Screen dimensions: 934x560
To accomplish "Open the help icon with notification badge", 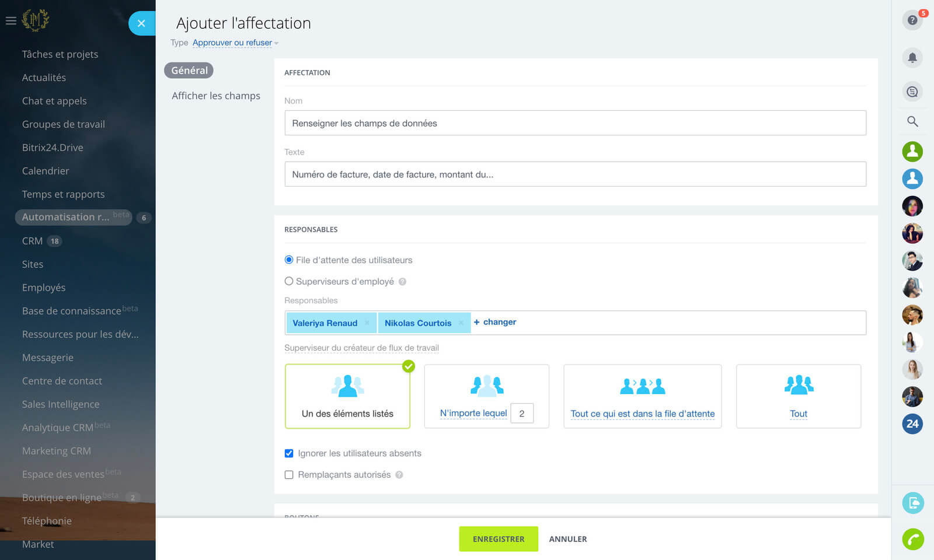I will [912, 20].
